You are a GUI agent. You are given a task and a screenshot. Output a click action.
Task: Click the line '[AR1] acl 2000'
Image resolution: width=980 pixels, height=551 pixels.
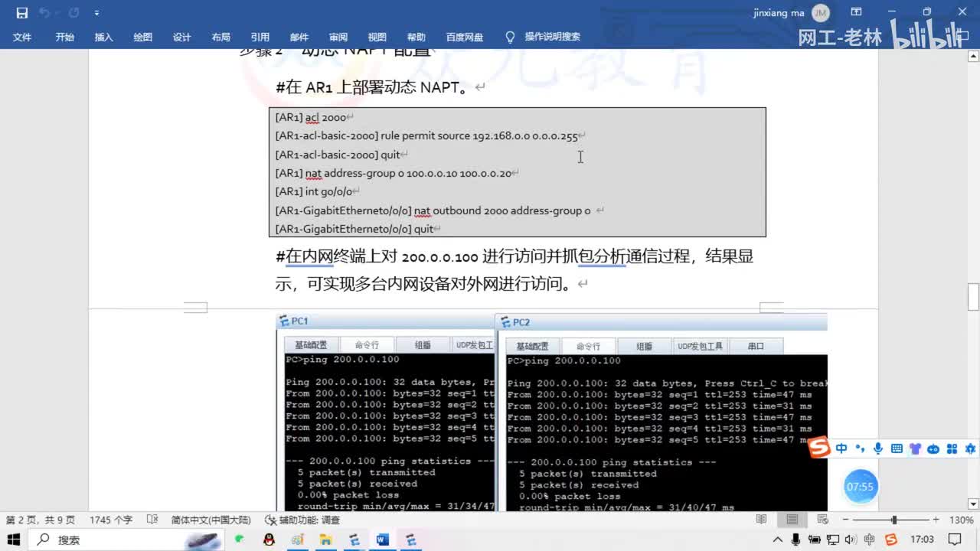pos(311,117)
